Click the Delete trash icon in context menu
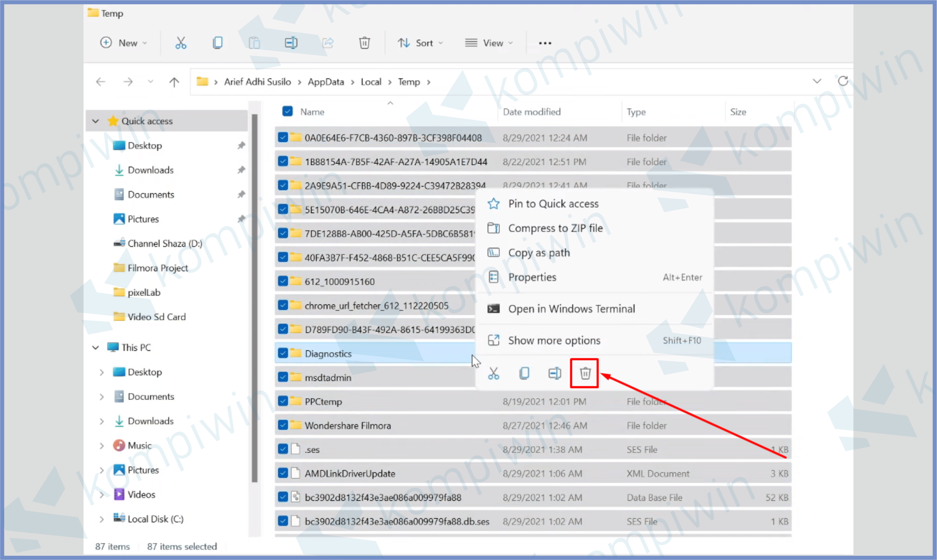 point(585,373)
